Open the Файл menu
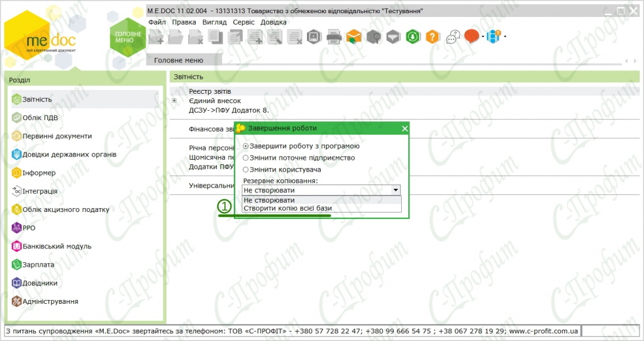 (x=157, y=22)
